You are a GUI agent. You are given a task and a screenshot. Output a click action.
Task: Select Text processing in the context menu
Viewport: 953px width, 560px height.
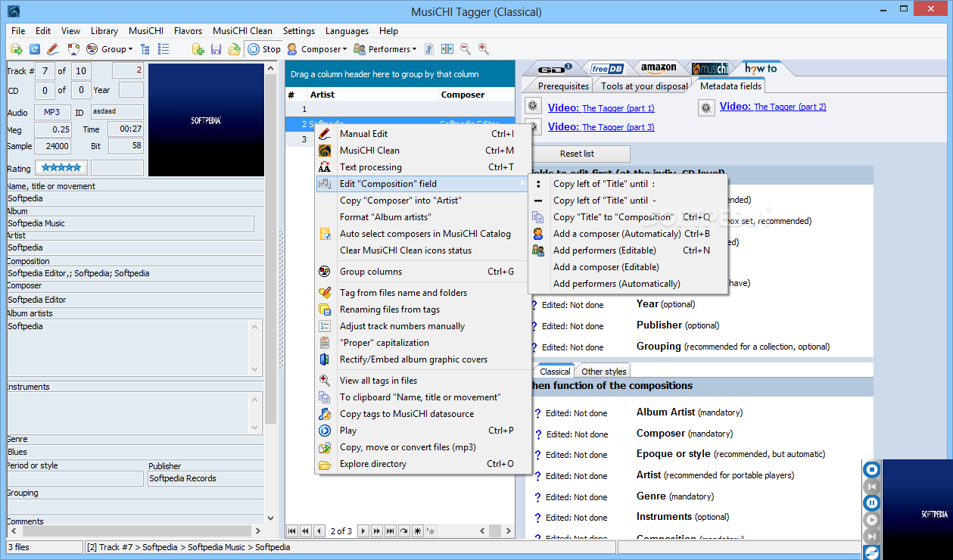point(422,167)
